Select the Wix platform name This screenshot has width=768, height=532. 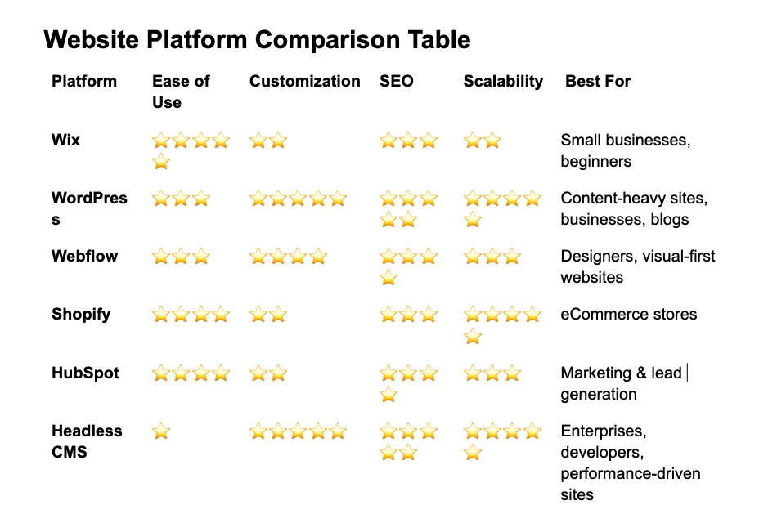click(x=65, y=140)
